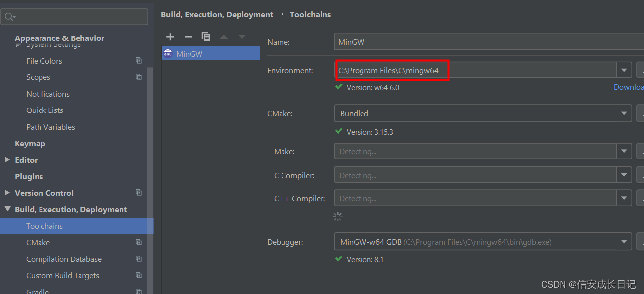Open Path Variables settings

click(x=50, y=127)
